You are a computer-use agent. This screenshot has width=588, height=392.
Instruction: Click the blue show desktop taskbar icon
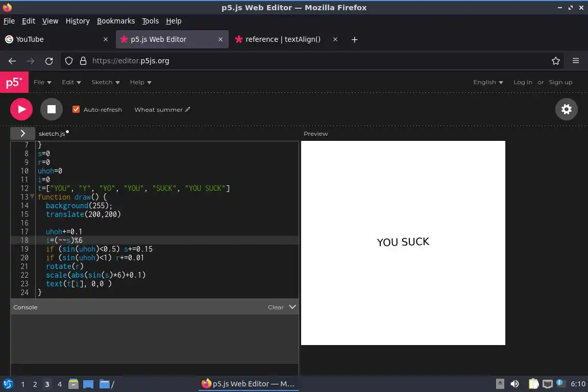pos(88,384)
